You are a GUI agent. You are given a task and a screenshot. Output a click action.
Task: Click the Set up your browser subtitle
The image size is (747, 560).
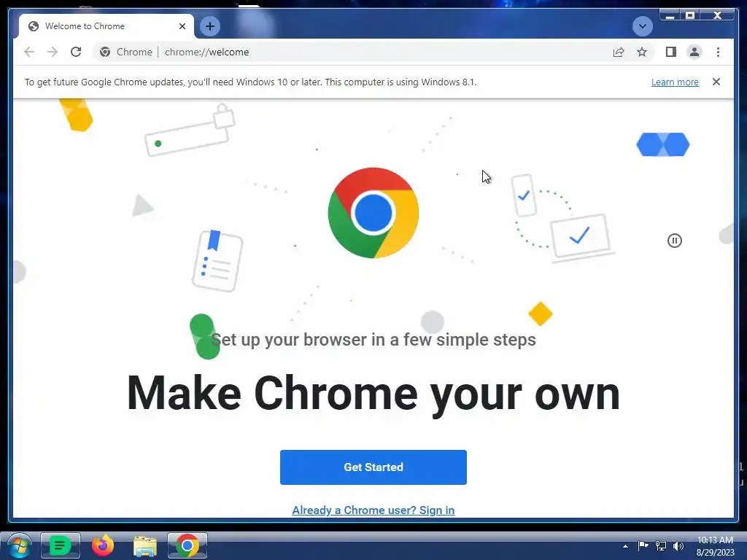pyautogui.click(x=373, y=340)
